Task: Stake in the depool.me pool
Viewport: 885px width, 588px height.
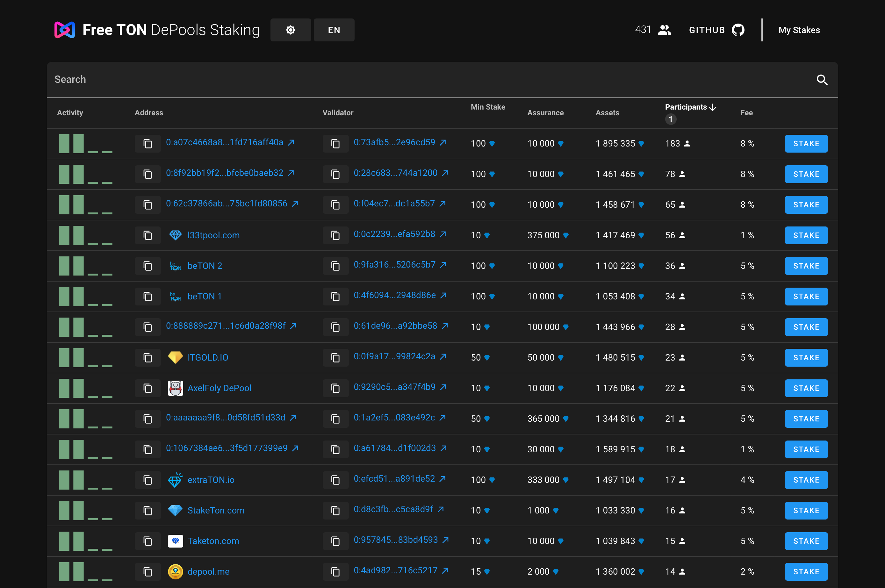Action: tap(806, 571)
